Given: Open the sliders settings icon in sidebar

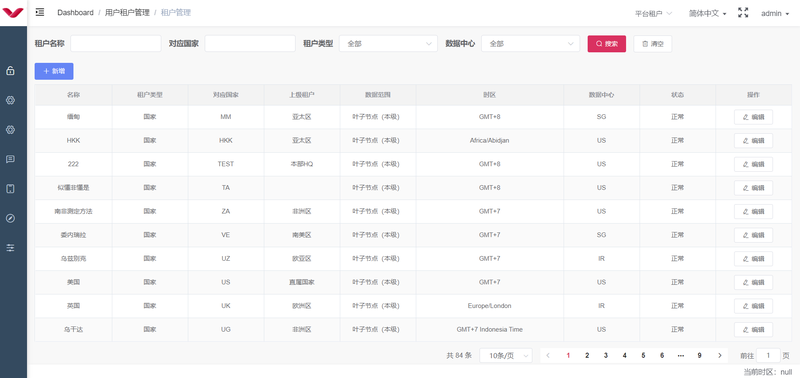Looking at the screenshot, I should (x=10, y=248).
